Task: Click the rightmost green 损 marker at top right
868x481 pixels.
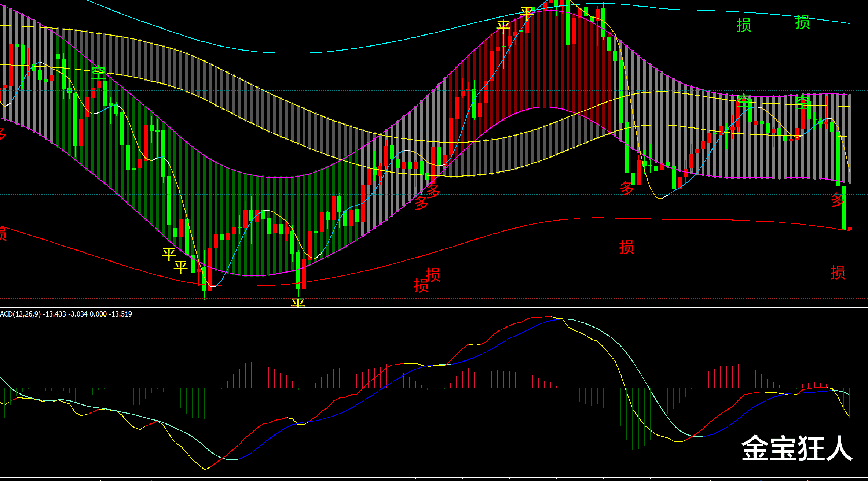Action: (802, 23)
